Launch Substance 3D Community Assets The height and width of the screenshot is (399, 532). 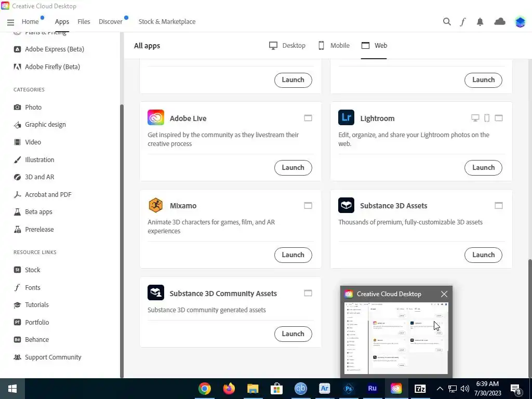[x=293, y=334]
